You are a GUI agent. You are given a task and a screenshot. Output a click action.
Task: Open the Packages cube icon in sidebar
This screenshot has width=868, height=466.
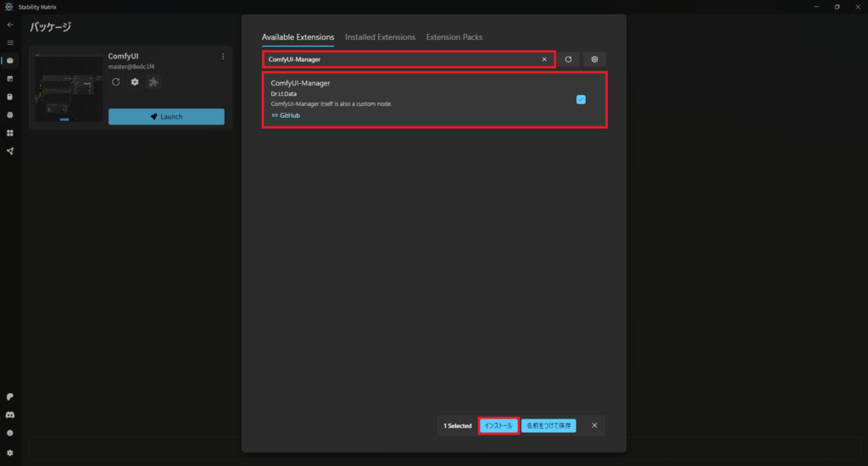coord(10,61)
